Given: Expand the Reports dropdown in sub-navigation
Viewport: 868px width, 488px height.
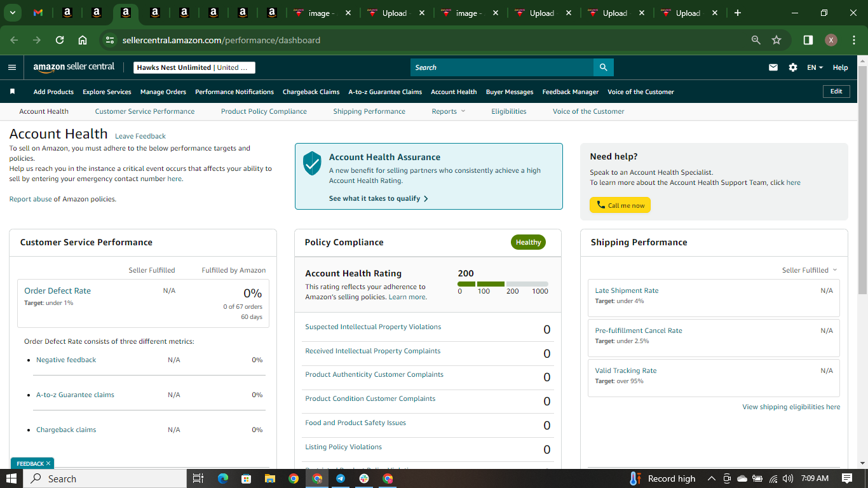Looking at the screenshot, I should 448,111.
